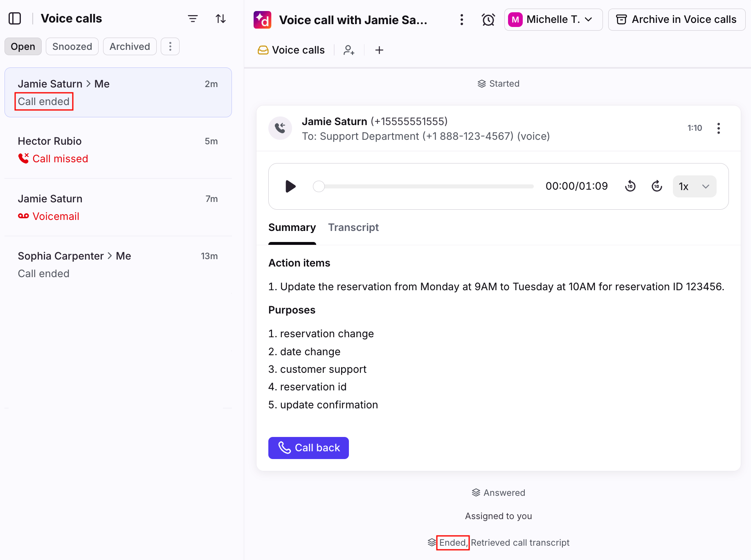Screen dimensions: 751x560
Task: Switch to the Snoozed filter
Action: 72,47
